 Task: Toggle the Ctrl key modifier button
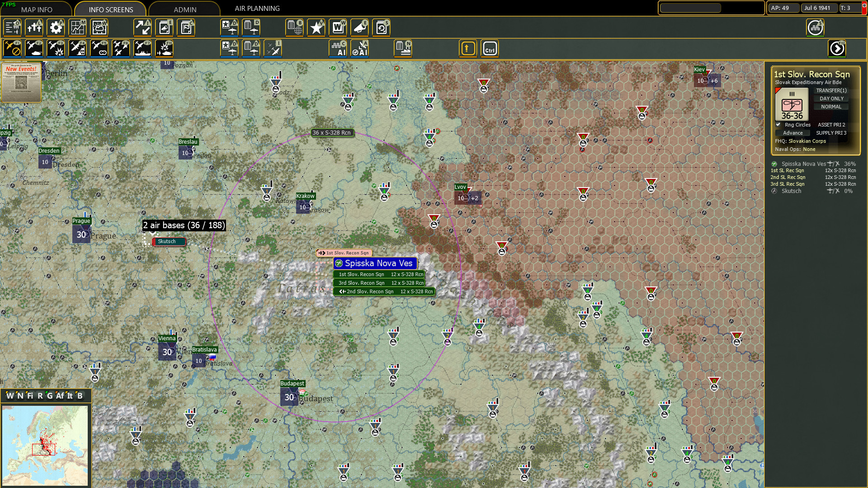pyautogui.click(x=490, y=48)
